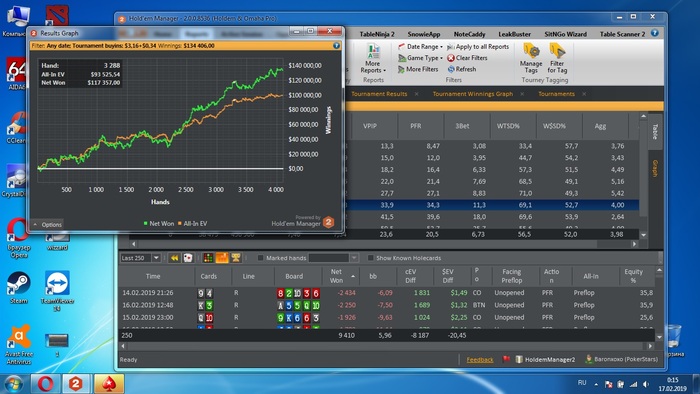Enable the Marked hands checkbox
Screen dimensions: 700x394
point(260,258)
